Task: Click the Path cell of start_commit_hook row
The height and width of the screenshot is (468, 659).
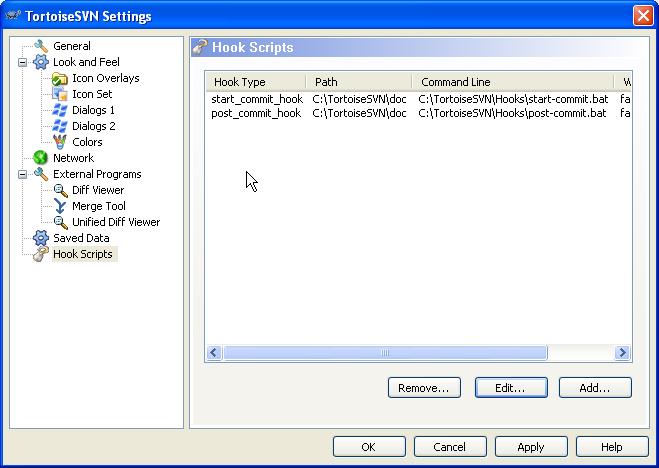Action: (x=359, y=99)
